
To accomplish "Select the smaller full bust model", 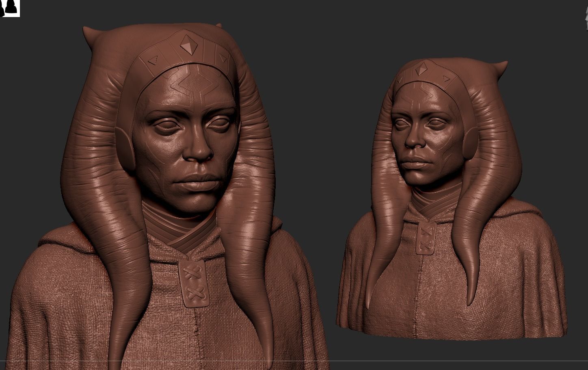I will pos(452,199).
